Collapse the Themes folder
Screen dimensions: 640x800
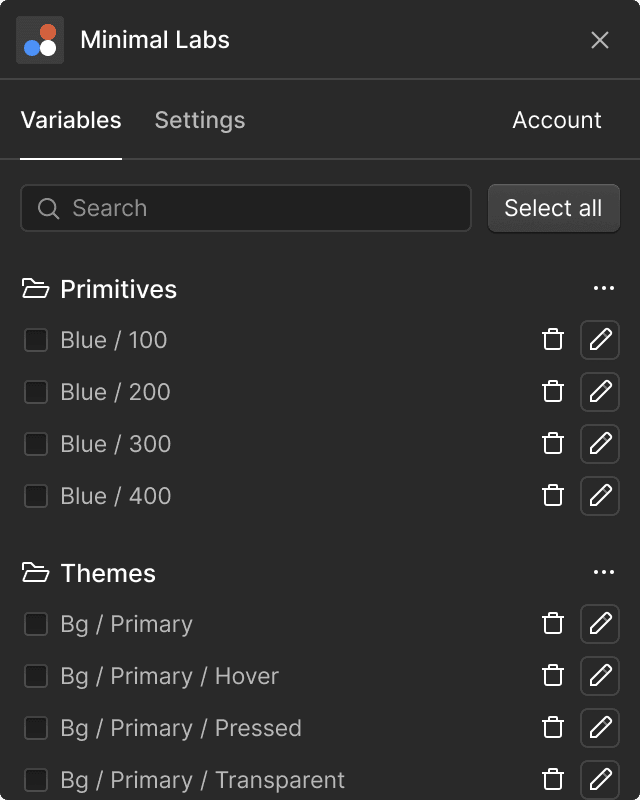point(36,573)
